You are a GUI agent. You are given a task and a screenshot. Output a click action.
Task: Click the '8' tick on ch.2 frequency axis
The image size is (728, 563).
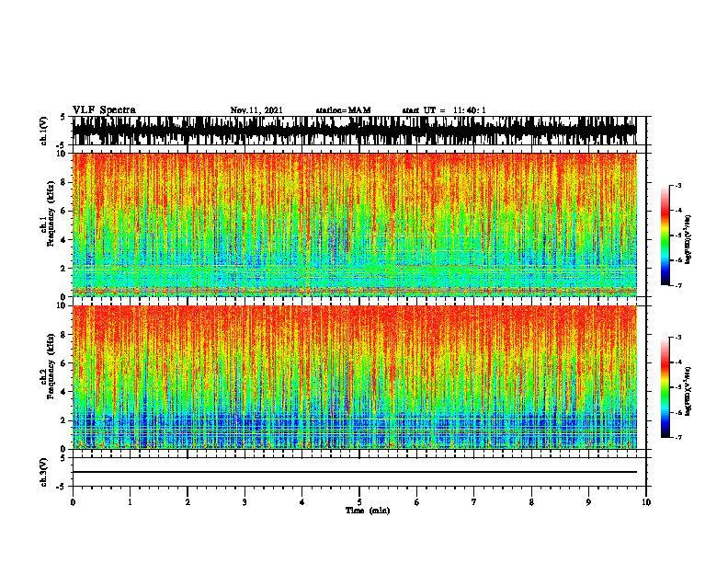pos(64,335)
